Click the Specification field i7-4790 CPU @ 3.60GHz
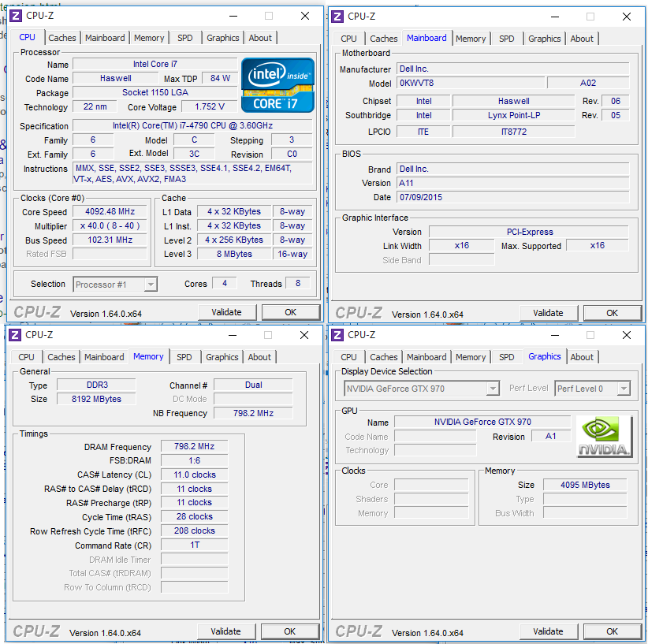The width and height of the screenshot is (648, 644). pos(192,125)
